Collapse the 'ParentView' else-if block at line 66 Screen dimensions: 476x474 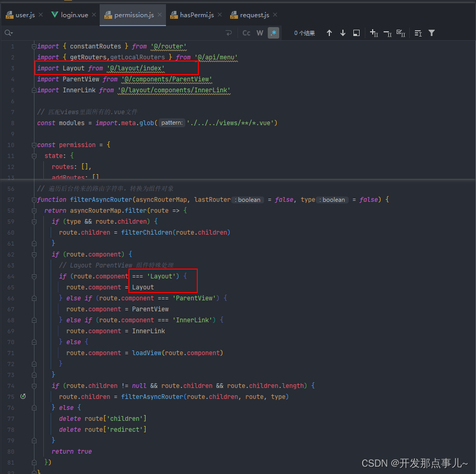click(x=34, y=298)
